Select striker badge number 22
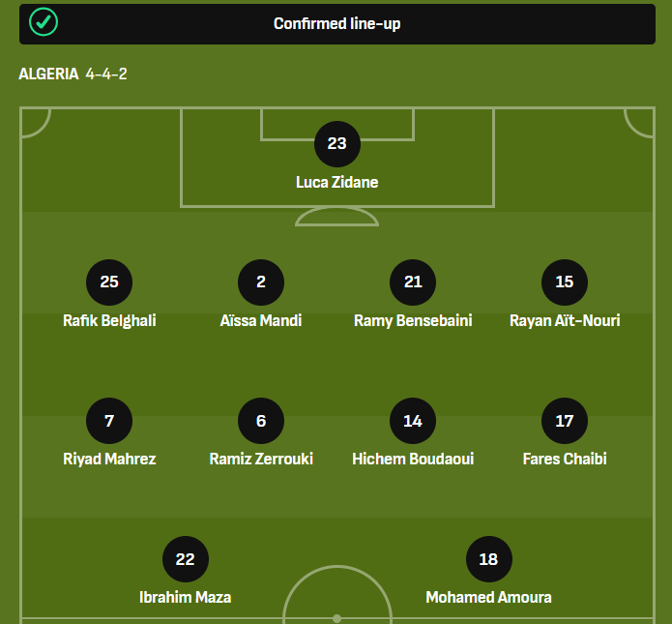This screenshot has height=624, width=672. point(185,559)
